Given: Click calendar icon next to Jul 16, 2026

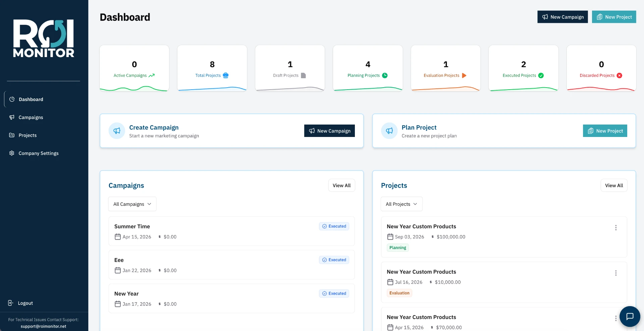Looking at the screenshot, I should (390, 282).
